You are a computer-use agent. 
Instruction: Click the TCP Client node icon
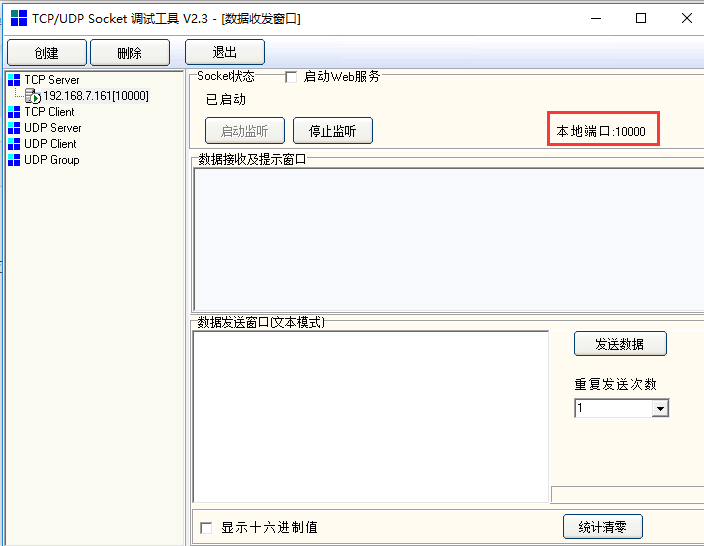14,112
